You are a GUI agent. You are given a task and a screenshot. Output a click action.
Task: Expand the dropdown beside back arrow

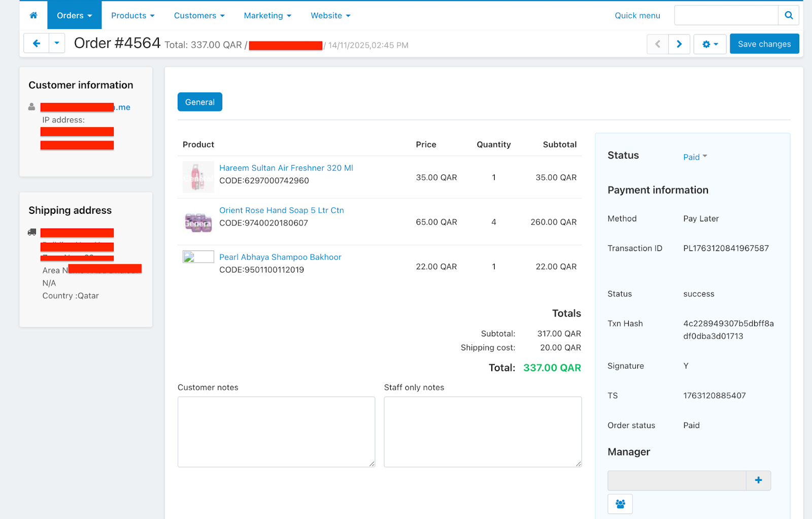pos(57,44)
